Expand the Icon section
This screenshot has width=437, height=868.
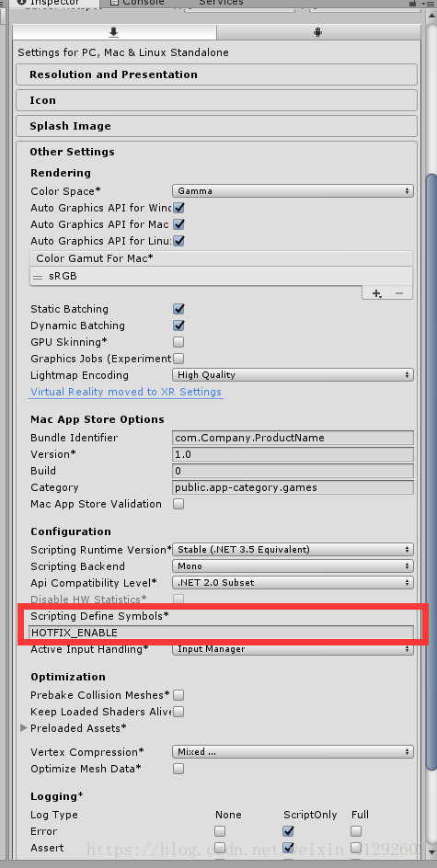pyautogui.click(x=216, y=100)
